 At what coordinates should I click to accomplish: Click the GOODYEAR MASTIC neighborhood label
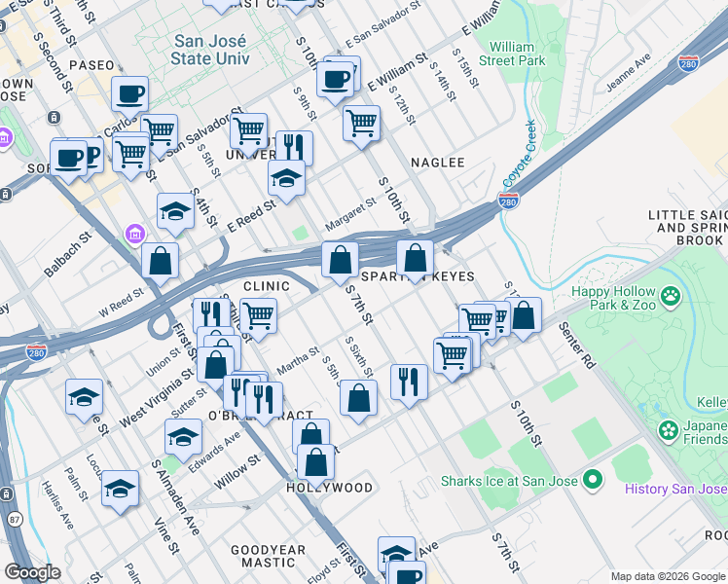click(x=269, y=556)
